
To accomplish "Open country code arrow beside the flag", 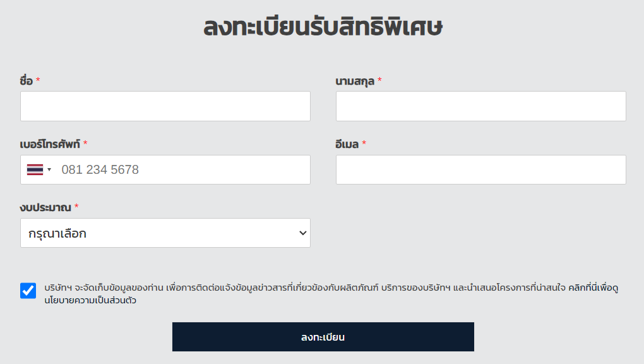I will 49,169.
